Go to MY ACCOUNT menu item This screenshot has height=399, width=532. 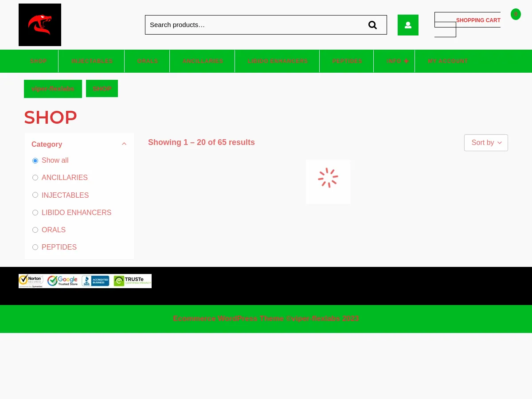[x=448, y=61]
